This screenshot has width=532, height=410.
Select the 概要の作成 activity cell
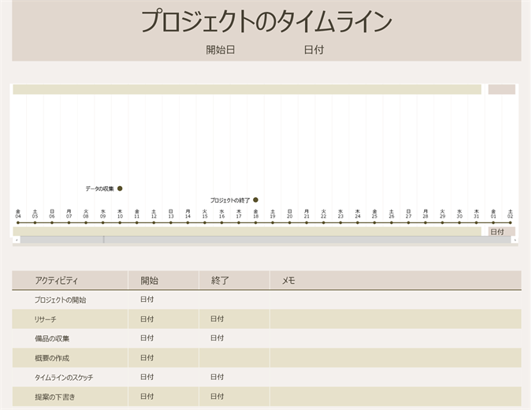tap(52, 358)
